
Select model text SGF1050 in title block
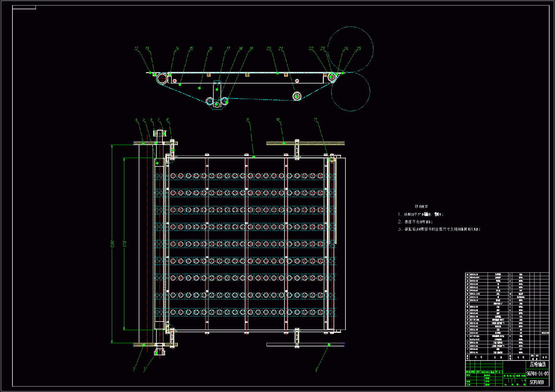pyautogui.click(x=536, y=382)
